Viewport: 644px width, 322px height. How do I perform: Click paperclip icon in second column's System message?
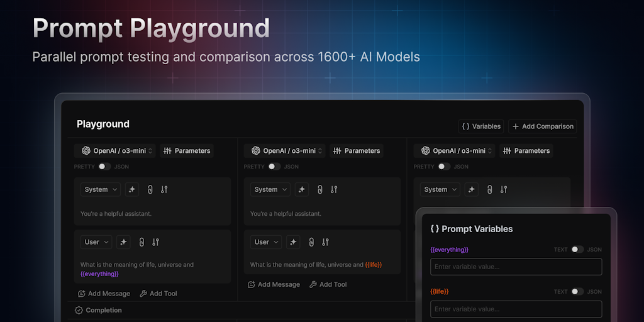pos(320,189)
